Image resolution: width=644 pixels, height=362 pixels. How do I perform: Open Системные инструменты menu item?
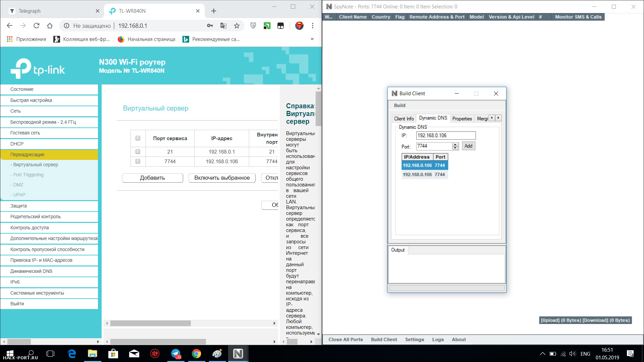[x=49, y=293]
